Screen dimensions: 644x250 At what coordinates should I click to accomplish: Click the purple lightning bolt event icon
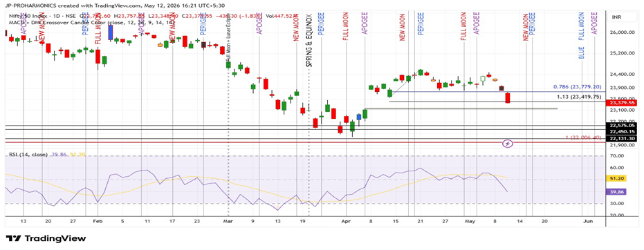[508, 144]
